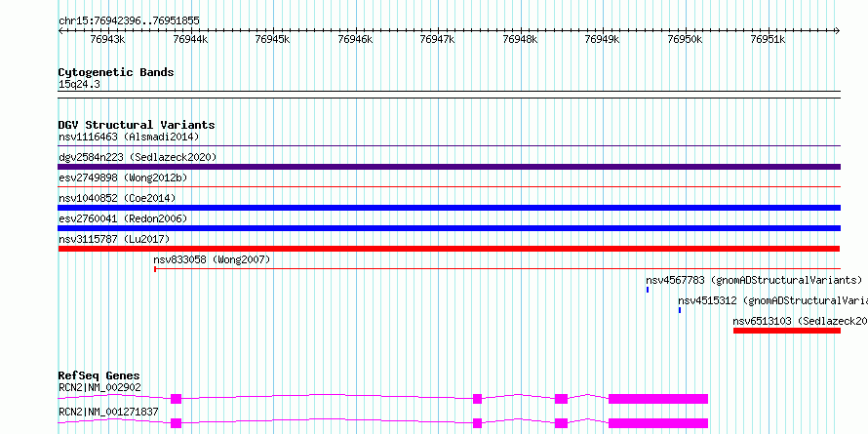This screenshot has width=868, height=434.
Task: Click the thin red esv2749898 variant line
Action: pos(449,187)
